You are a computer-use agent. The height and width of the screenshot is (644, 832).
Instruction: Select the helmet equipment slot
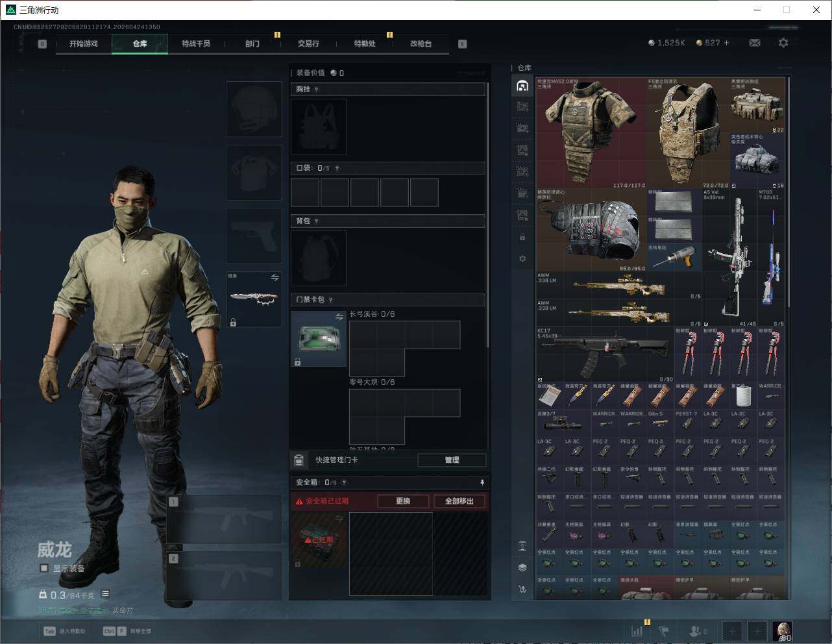(x=254, y=109)
